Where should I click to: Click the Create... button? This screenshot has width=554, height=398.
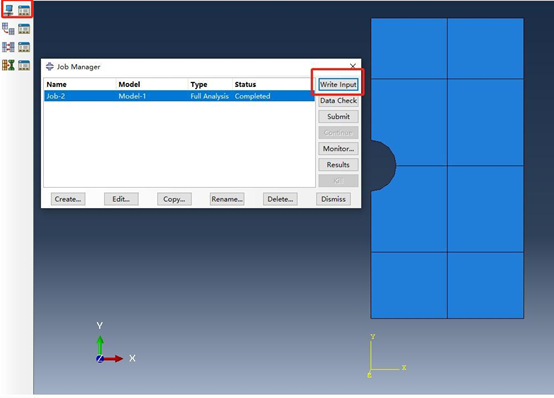[68, 199]
